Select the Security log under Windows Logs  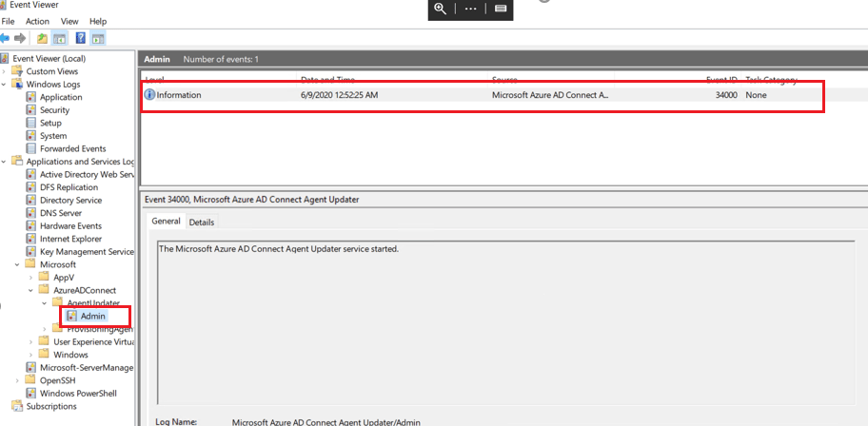coord(54,110)
